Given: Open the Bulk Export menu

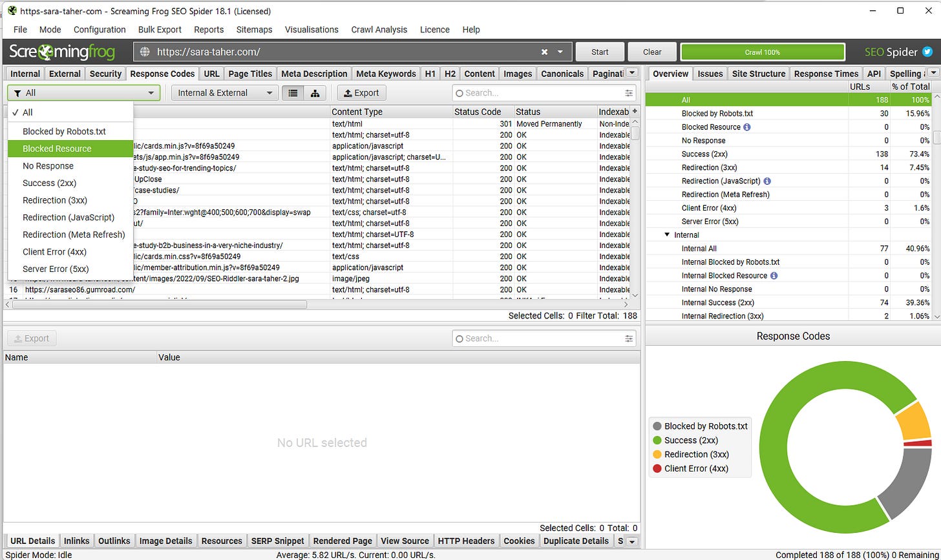Looking at the screenshot, I should point(160,30).
